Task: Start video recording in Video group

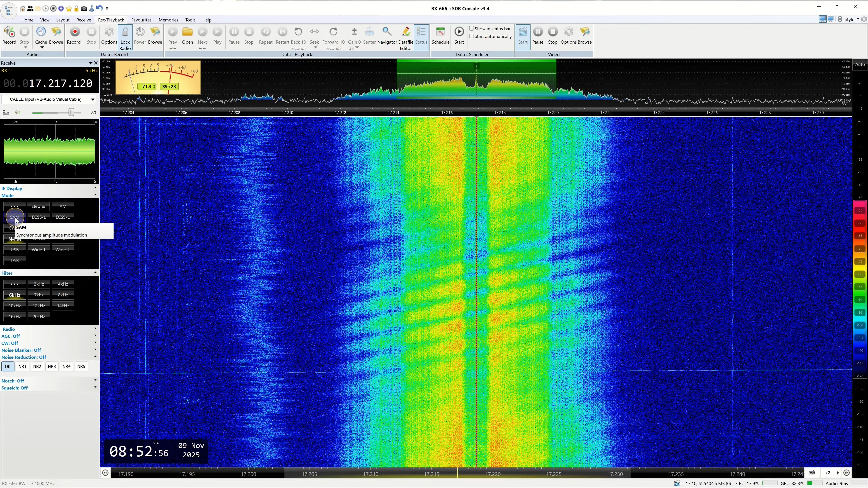Action: coord(523,32)
